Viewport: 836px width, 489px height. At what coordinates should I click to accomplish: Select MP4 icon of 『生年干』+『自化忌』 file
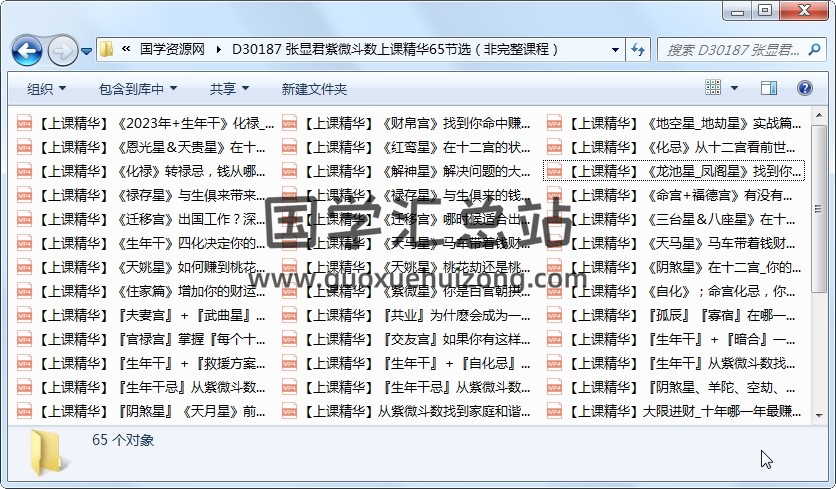[x=289, y=363]
